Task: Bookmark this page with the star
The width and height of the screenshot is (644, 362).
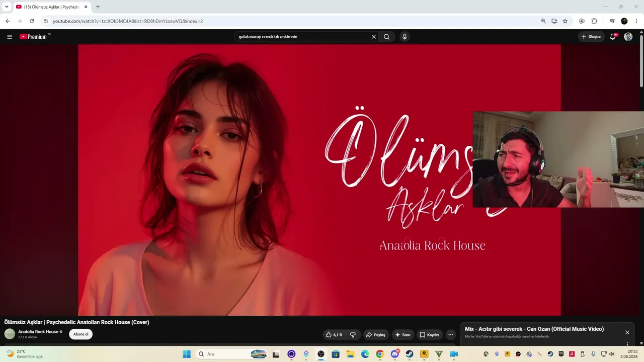Action: point(565,21)
